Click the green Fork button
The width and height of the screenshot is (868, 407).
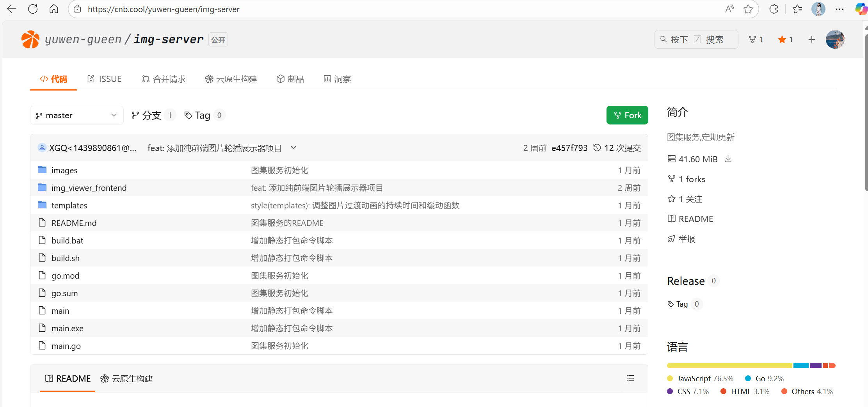[x=627, y=115]
